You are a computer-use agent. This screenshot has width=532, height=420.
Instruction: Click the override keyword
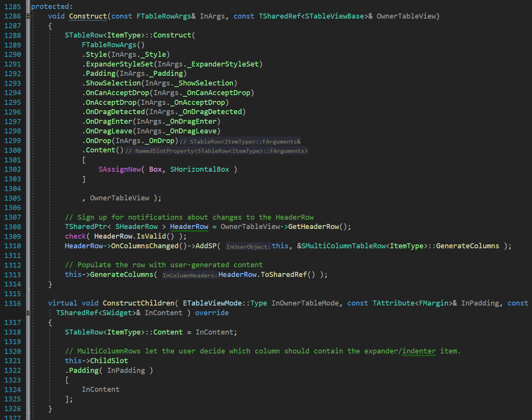(x=212, y=313)
